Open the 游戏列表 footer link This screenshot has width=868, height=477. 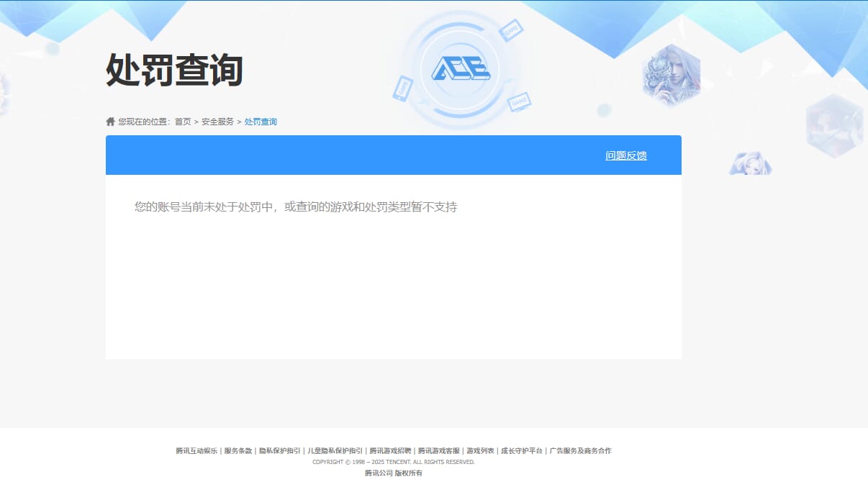[x=480, y=451]
